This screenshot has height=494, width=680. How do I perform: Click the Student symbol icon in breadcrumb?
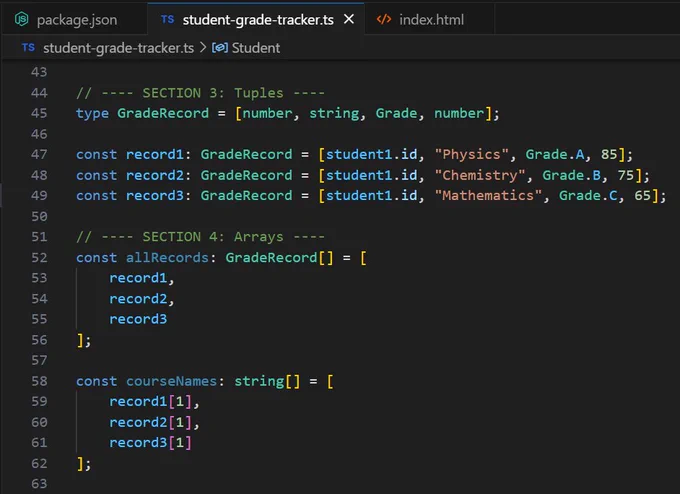tap(220, 47)
